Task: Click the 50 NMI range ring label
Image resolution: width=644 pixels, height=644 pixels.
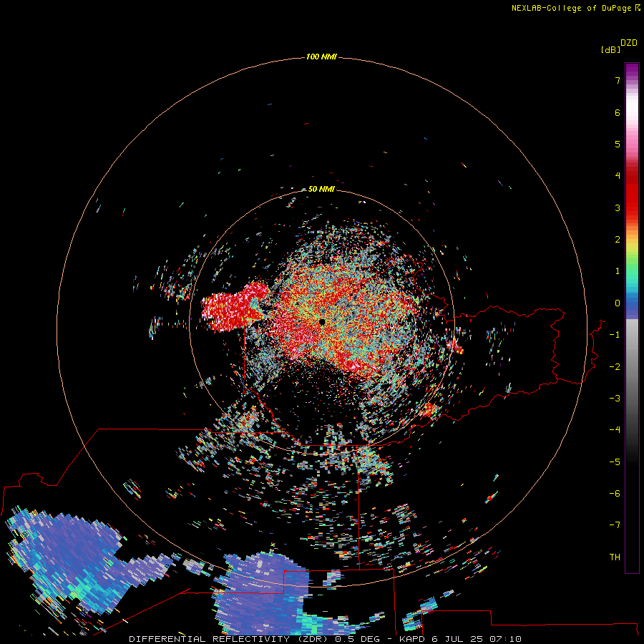Action: pyautogui.click(x=321, y=189)
